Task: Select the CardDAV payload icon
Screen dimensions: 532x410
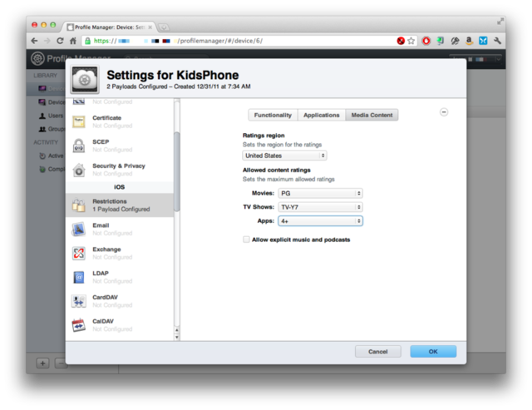Action: [x=79, y=301]
